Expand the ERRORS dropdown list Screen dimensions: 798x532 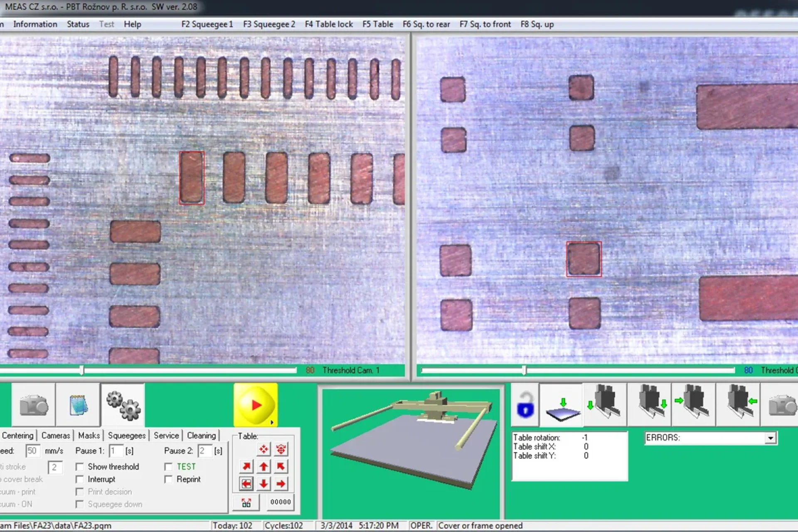770,438
